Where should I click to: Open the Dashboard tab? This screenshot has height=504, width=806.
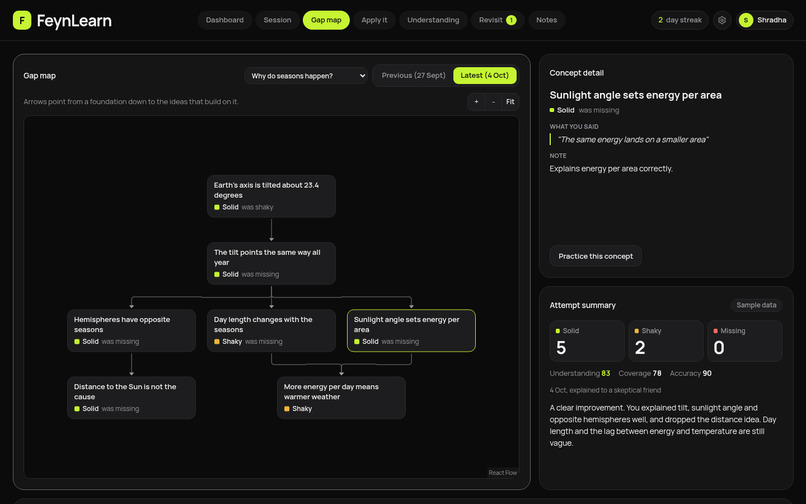(225, 20)
